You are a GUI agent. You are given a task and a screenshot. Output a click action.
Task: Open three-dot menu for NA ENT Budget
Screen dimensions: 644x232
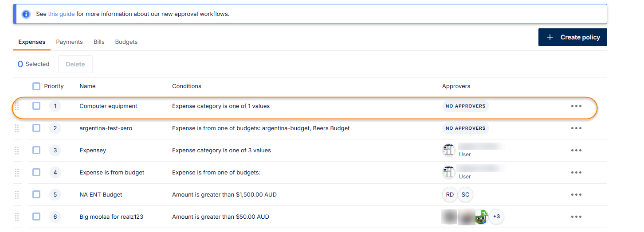pos(576,195)
